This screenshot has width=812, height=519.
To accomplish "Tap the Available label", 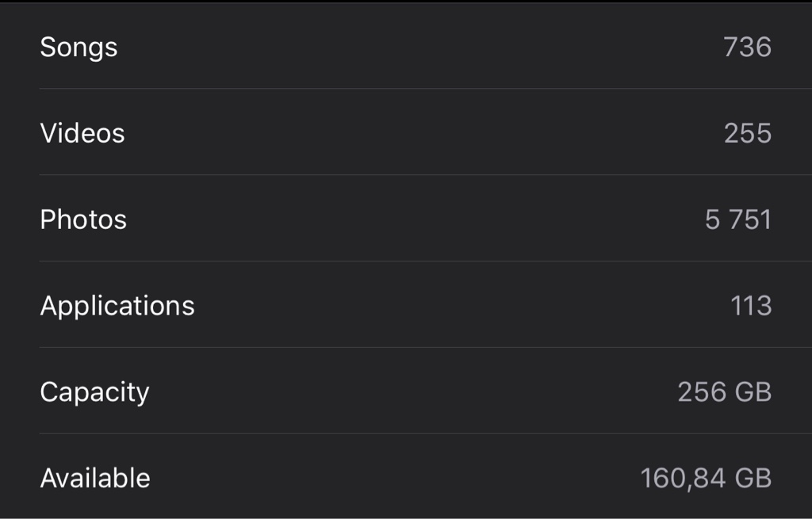I will point(95,478).
